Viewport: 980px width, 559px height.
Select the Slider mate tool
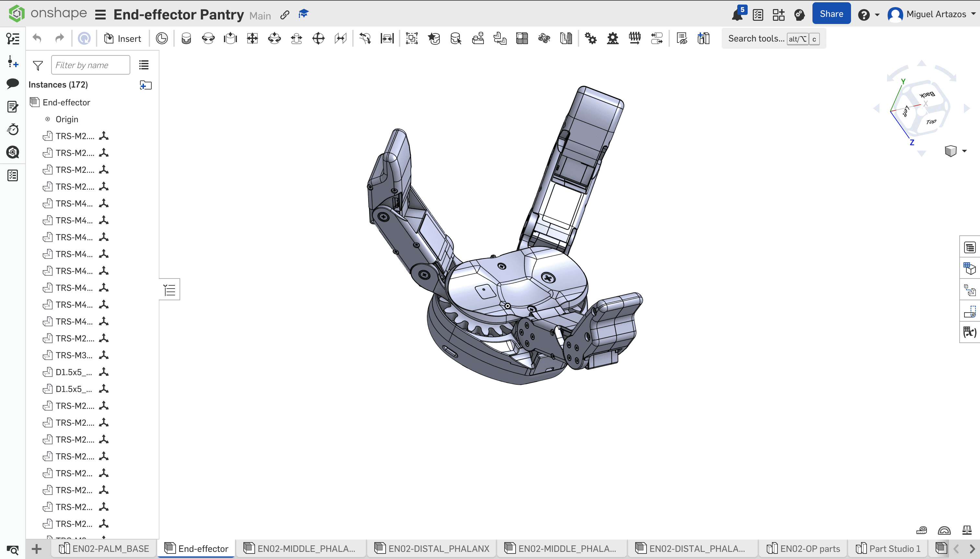tap(230, 38)
